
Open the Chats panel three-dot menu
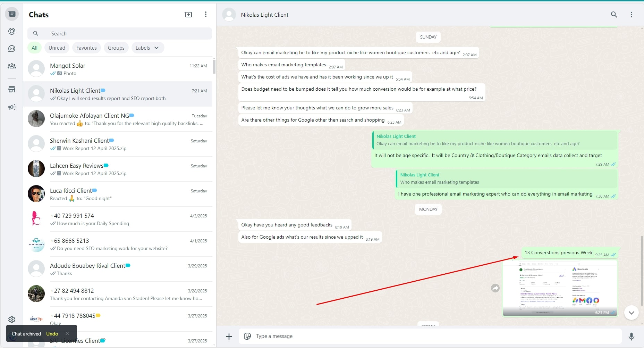pos(206,15)
